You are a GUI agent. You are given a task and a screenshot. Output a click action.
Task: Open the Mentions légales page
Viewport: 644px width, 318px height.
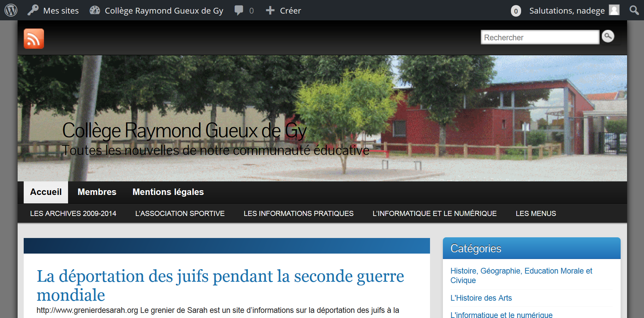click(168, 192)
